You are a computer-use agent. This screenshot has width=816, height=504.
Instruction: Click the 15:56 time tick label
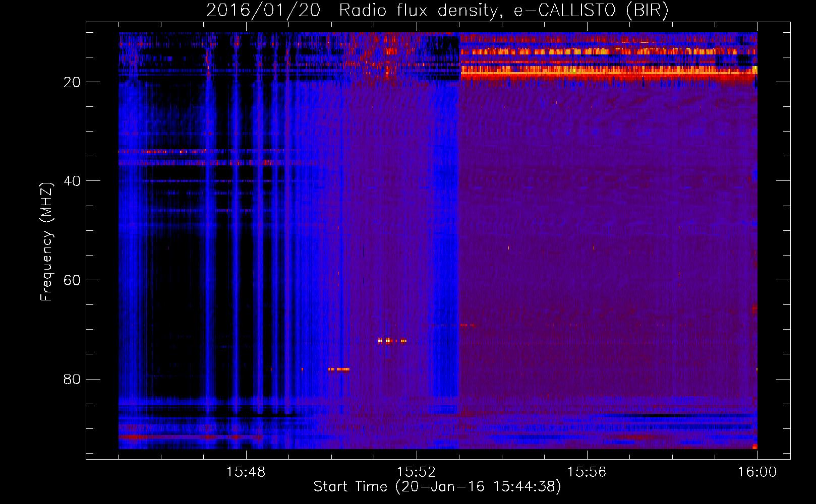click(587, 472)
